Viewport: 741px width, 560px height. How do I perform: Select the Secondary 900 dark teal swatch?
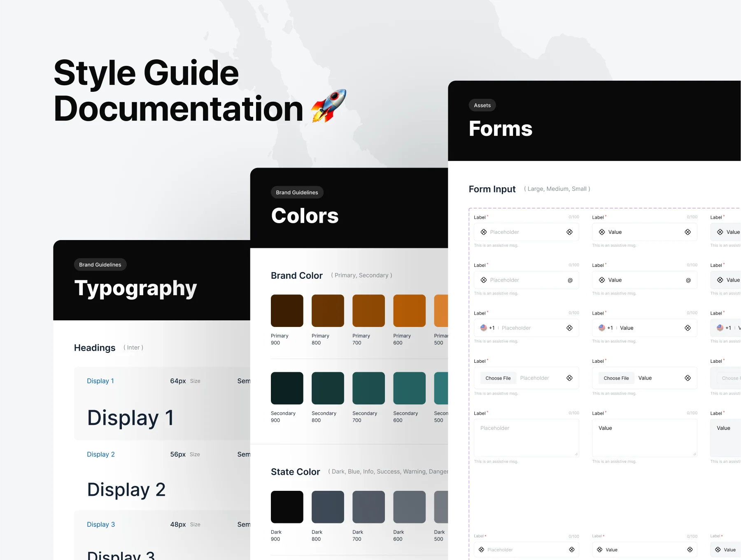287,388
